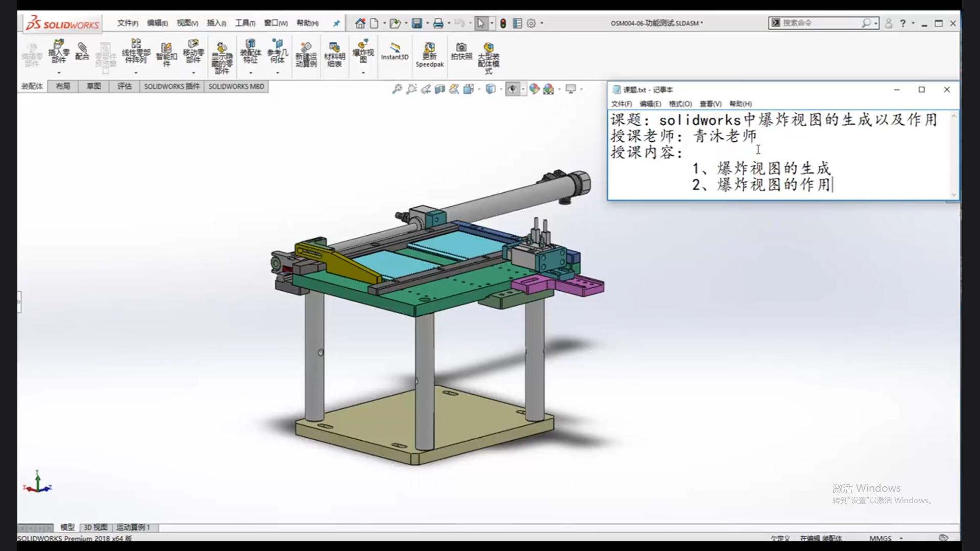
Task: Expand Linear Component Pattern dropdown arrow
Action: point(136,72)
